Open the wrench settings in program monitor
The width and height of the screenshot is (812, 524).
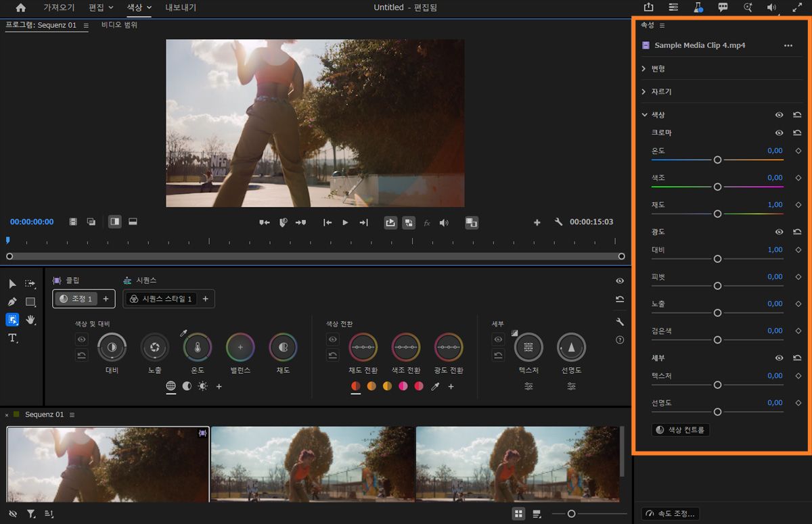click(x=558, y=222)
